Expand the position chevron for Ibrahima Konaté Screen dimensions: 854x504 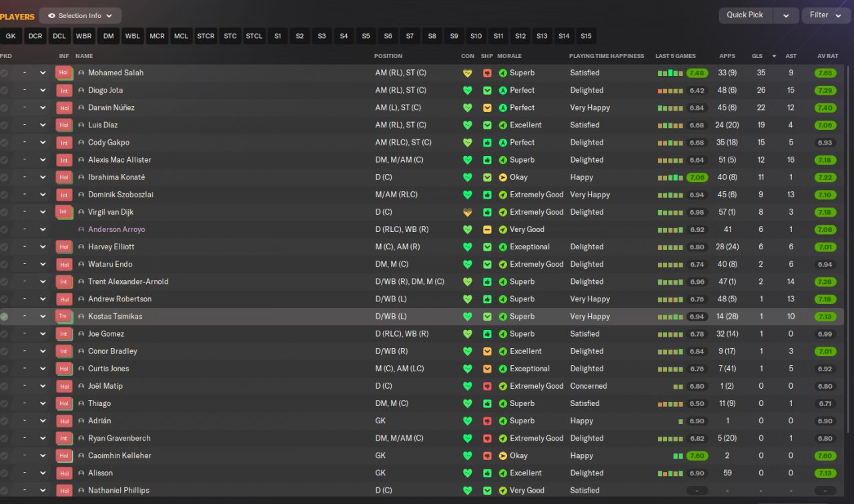43,177
